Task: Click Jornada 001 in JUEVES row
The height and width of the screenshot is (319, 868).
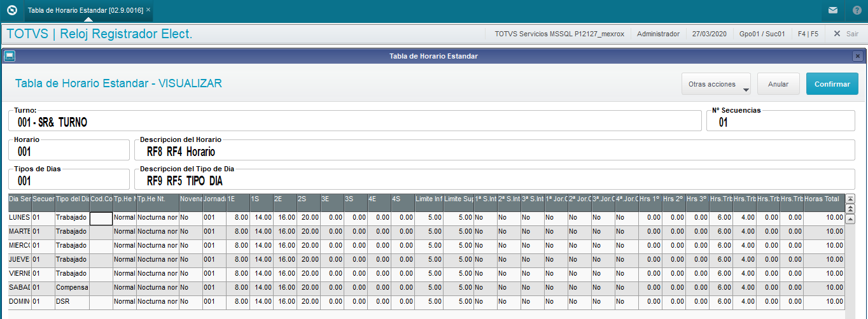Action: click(214, 259)
